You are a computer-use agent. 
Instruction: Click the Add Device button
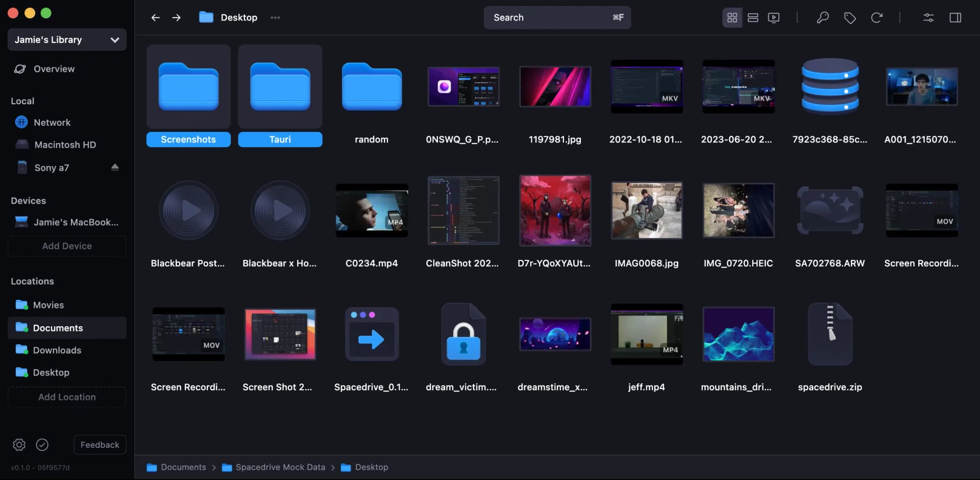tap(66, 246)
